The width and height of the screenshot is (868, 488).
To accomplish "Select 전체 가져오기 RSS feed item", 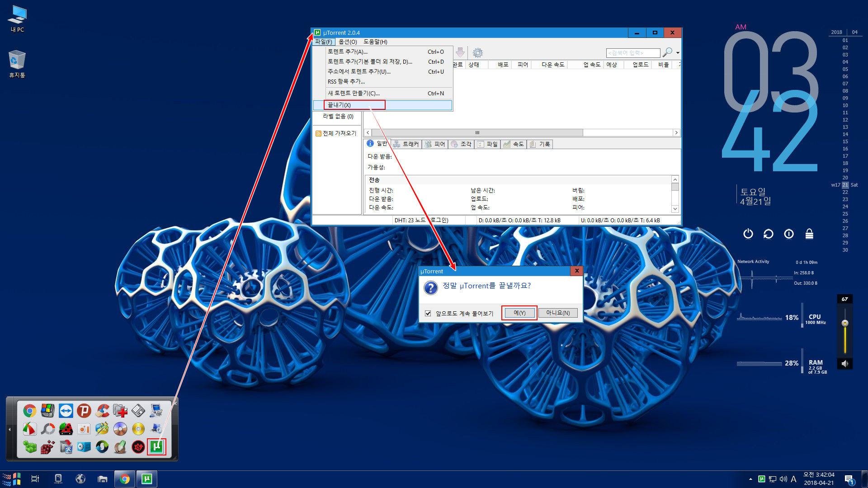I will point(336,133).
